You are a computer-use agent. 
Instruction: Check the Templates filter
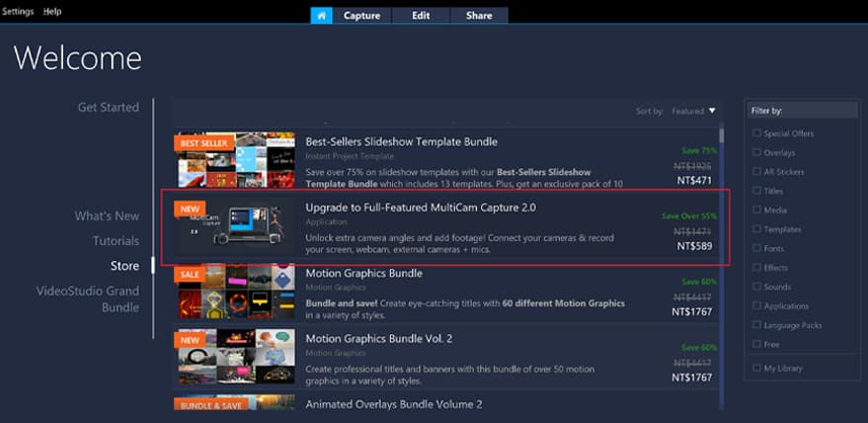point(756,229)
